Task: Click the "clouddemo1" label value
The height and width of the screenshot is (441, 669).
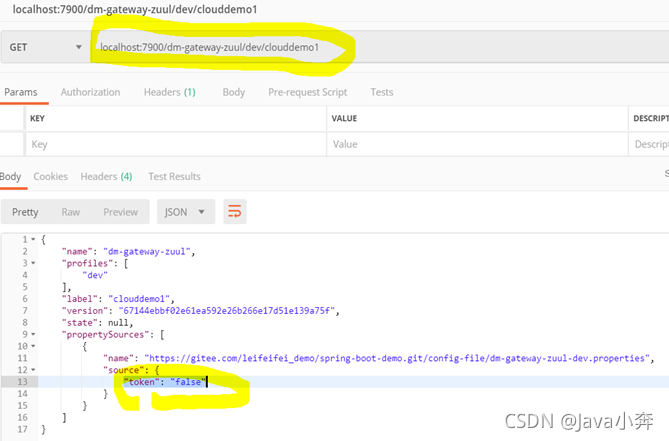Action: pyautogui.click(x=139, y=299)
